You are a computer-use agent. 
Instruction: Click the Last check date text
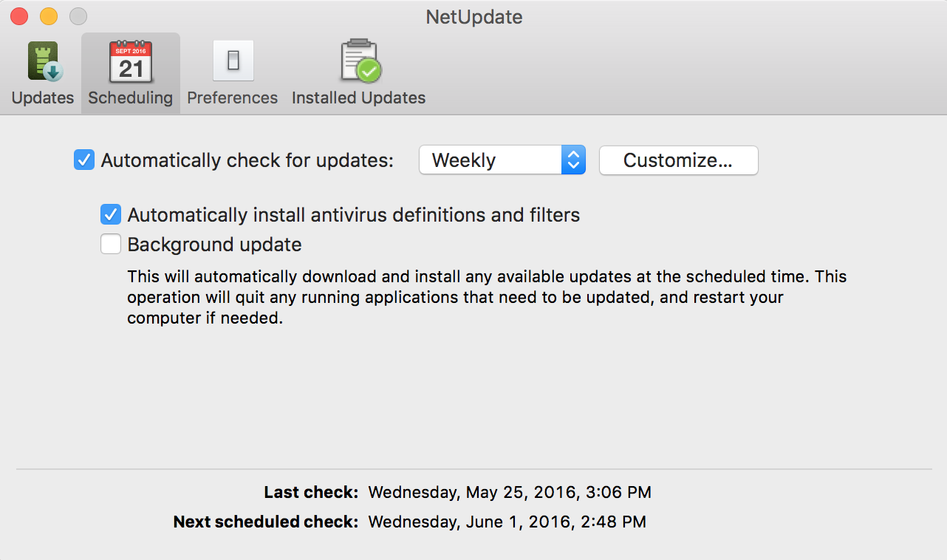click(510, 492)
